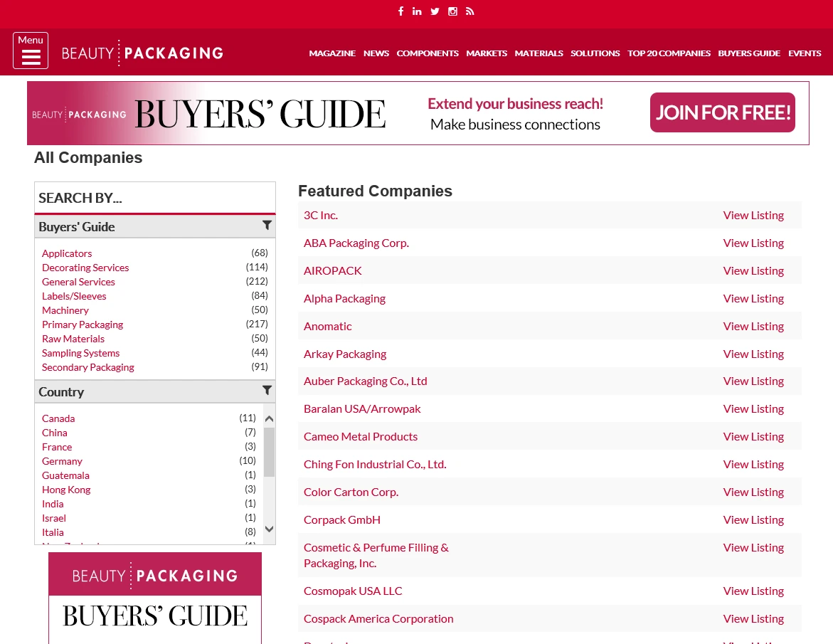Filter by Secondary Packaging category
The height and width of the screenshot is (644, 833).
pyautogui.click(x=88, y=368)
